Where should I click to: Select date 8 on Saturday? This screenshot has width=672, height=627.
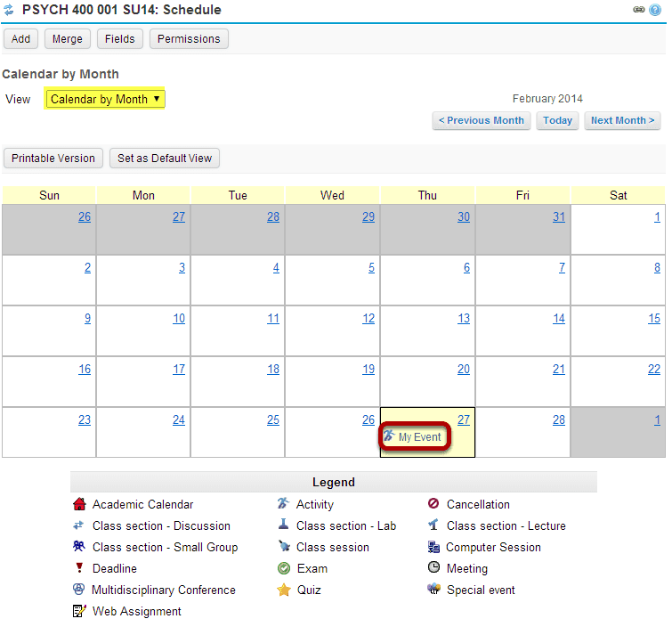point(657,267)
